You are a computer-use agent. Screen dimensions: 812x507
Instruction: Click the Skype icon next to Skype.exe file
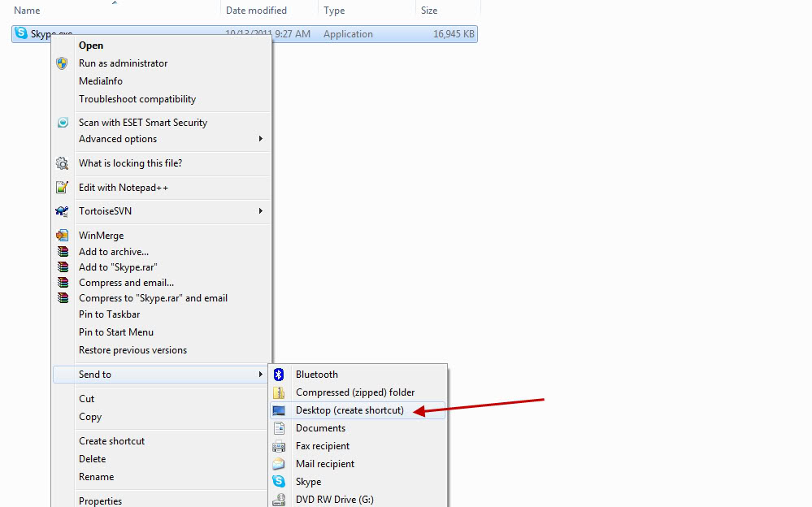20,33
